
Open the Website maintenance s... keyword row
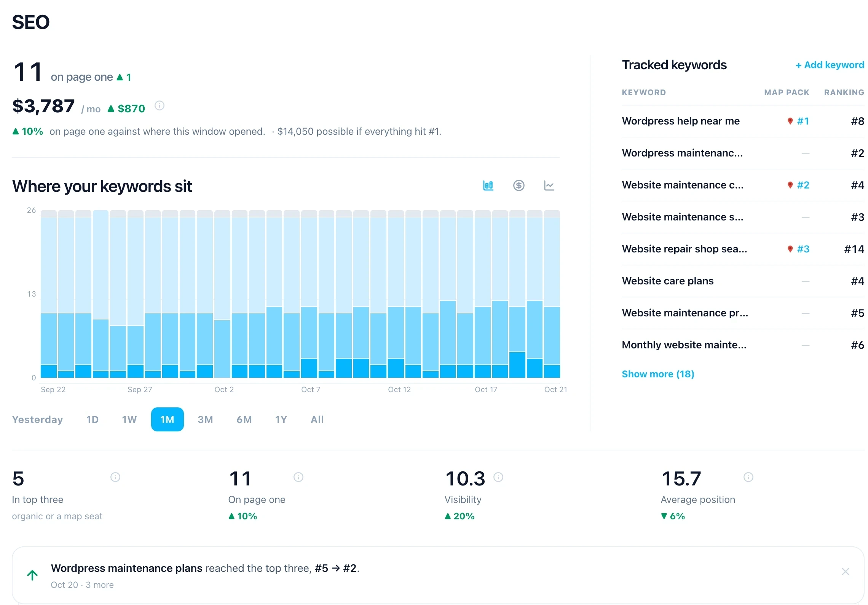click(743, 217)
